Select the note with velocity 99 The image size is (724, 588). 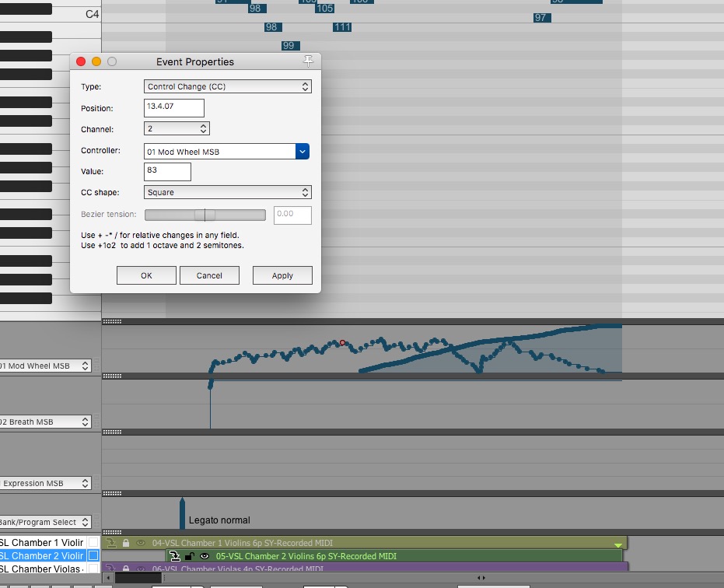(x=291, y=46)
